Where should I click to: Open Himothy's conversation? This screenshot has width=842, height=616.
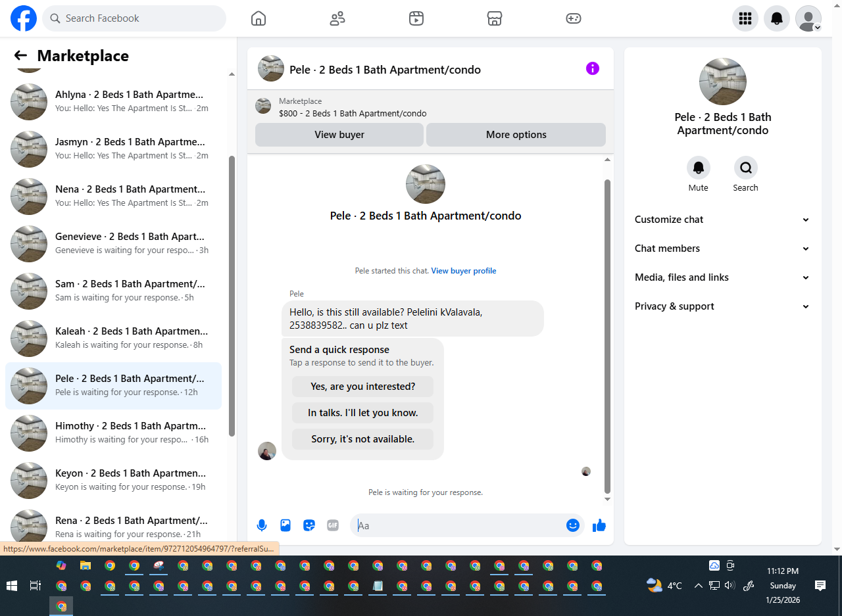pos(113,433)
